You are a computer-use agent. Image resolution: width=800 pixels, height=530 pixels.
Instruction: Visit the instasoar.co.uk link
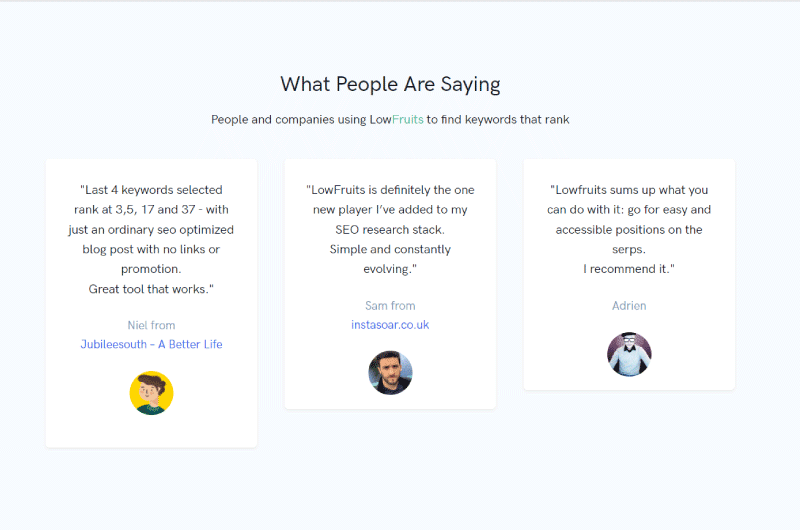click(x=390, y=325)
